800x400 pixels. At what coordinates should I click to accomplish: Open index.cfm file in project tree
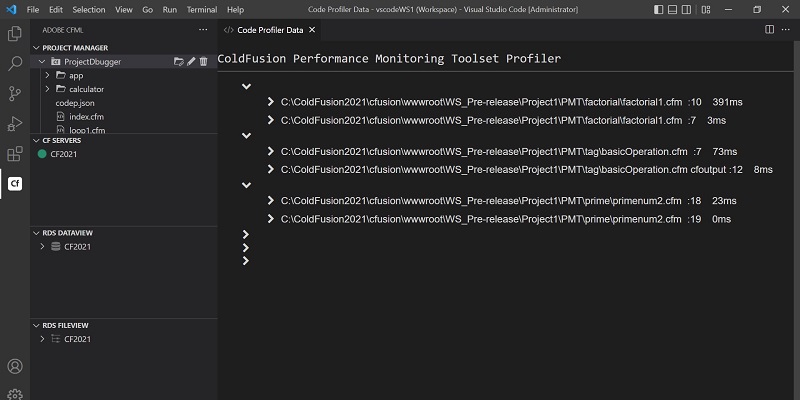[x=72, y=117]
